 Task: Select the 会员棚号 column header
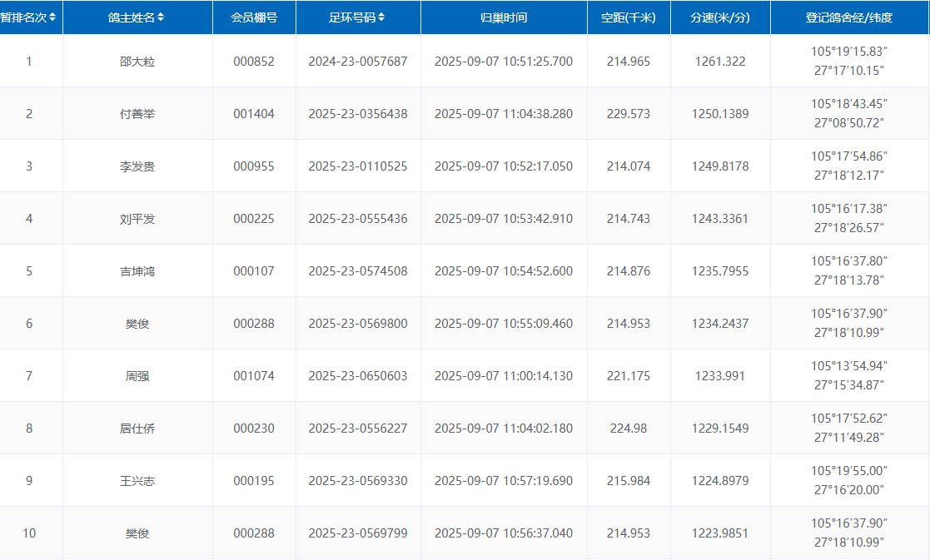[x=254, y=17]
